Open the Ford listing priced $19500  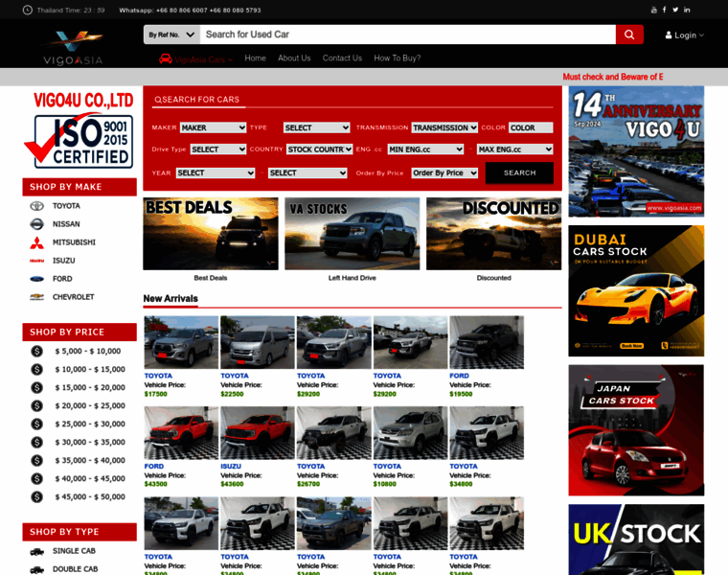[x=487, y=342]
